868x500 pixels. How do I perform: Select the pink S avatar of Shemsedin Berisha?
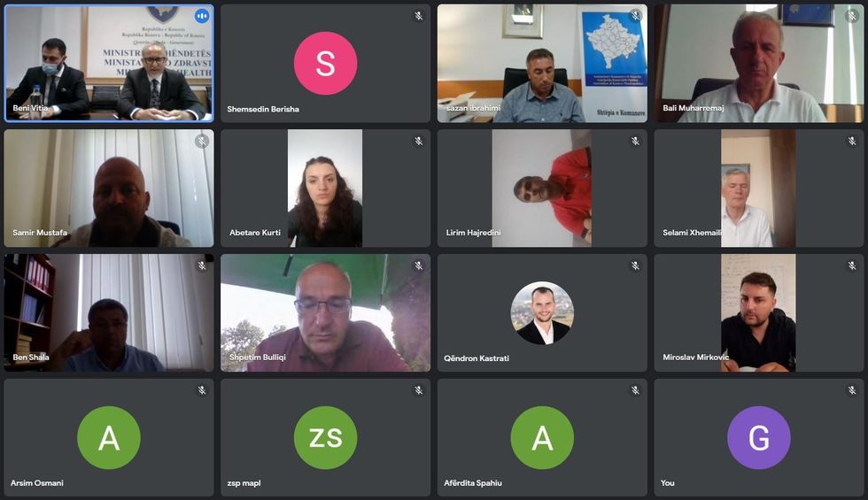point(326,63)
